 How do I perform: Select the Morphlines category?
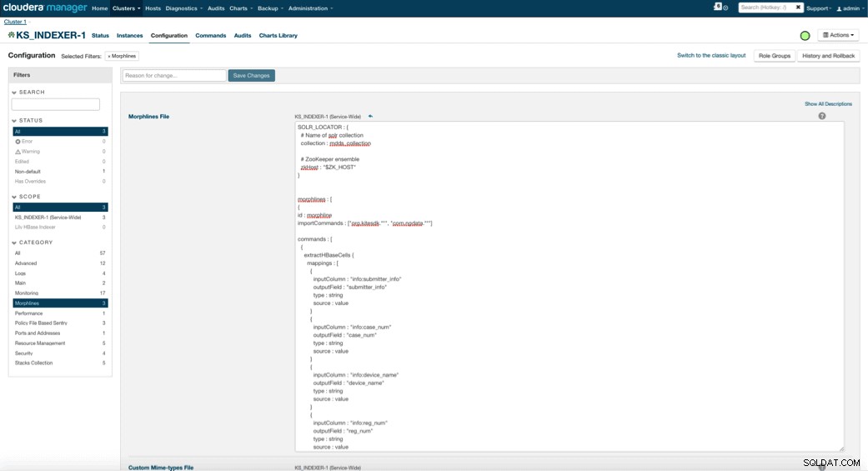pos(60,303)
